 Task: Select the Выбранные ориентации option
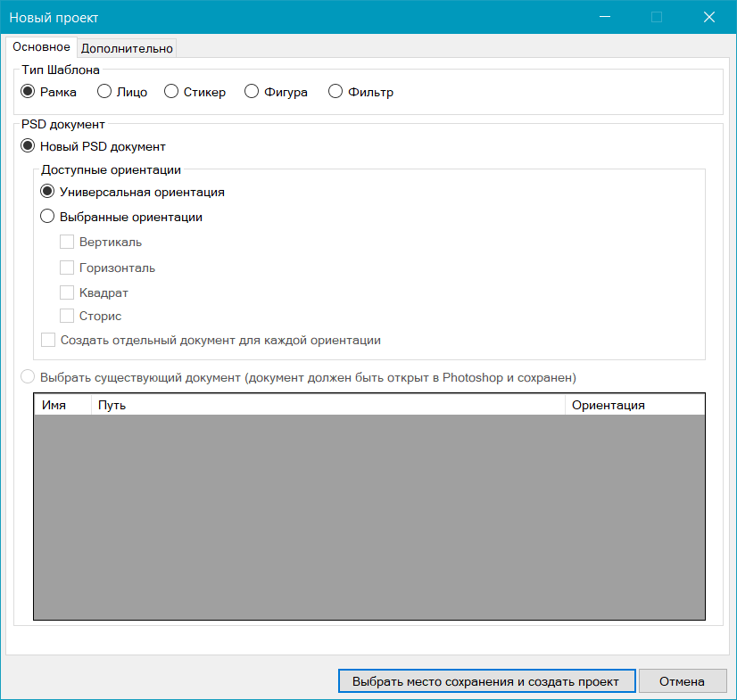click(47, 217)
